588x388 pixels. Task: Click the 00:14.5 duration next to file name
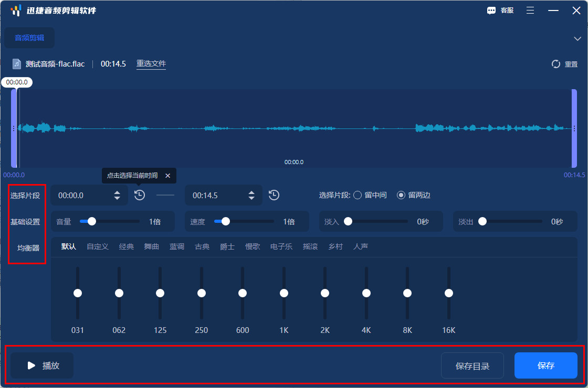coord(113,64)
